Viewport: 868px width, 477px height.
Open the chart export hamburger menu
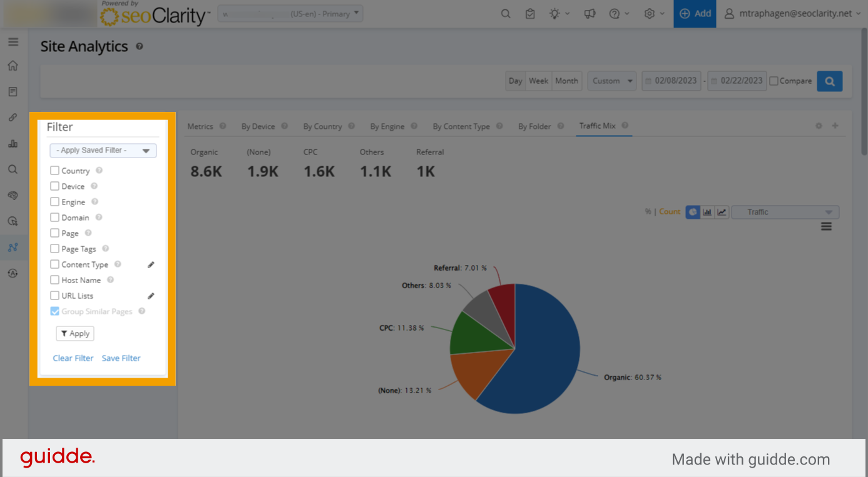pyautogui.click(x=827, y=226)
